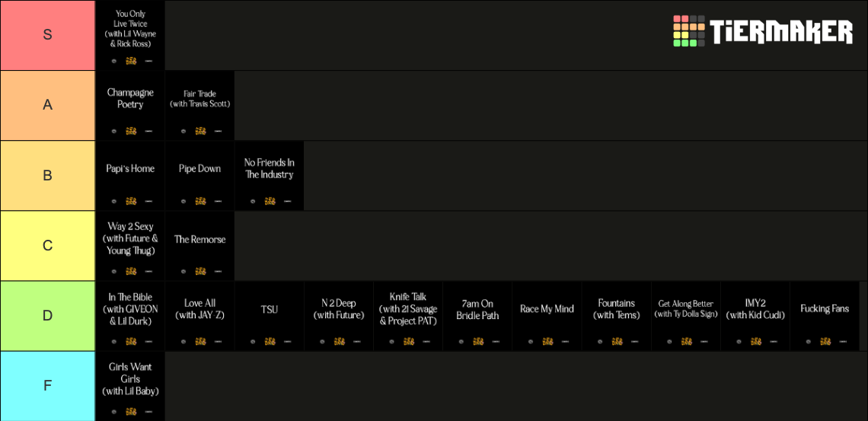Click the F tier label
Viewport: 868px width, 421px height.
pyautogui.click(x=48, y=386)
